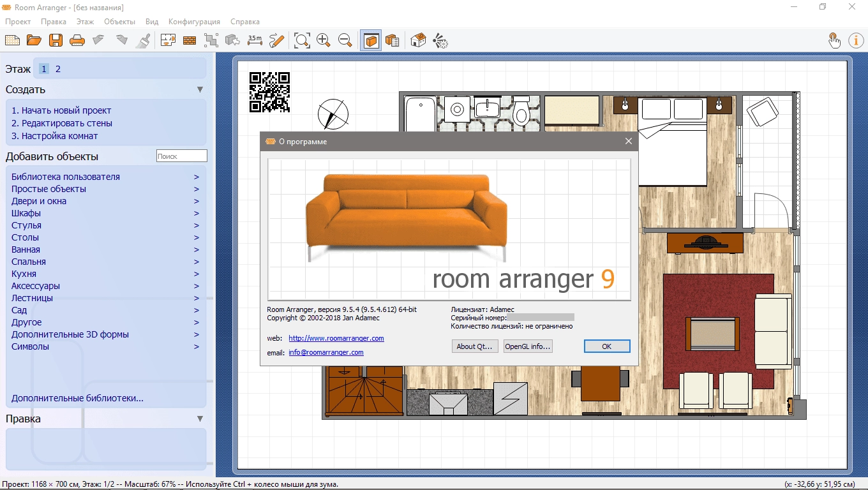Open the Проект menu
The height and width of the screenshot is (490, 868).
click(18, 22)
